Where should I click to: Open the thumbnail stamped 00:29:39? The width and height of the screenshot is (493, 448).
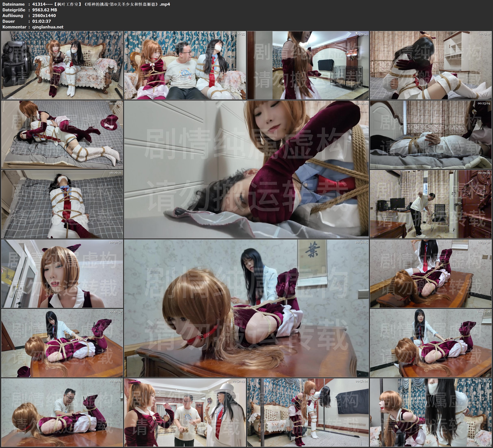click(x=431, y=204)
